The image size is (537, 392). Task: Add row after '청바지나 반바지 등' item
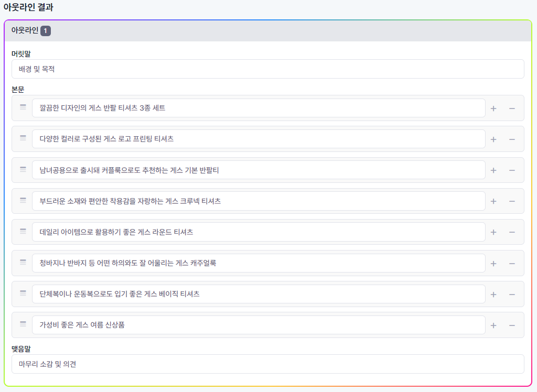click(493, 264)
